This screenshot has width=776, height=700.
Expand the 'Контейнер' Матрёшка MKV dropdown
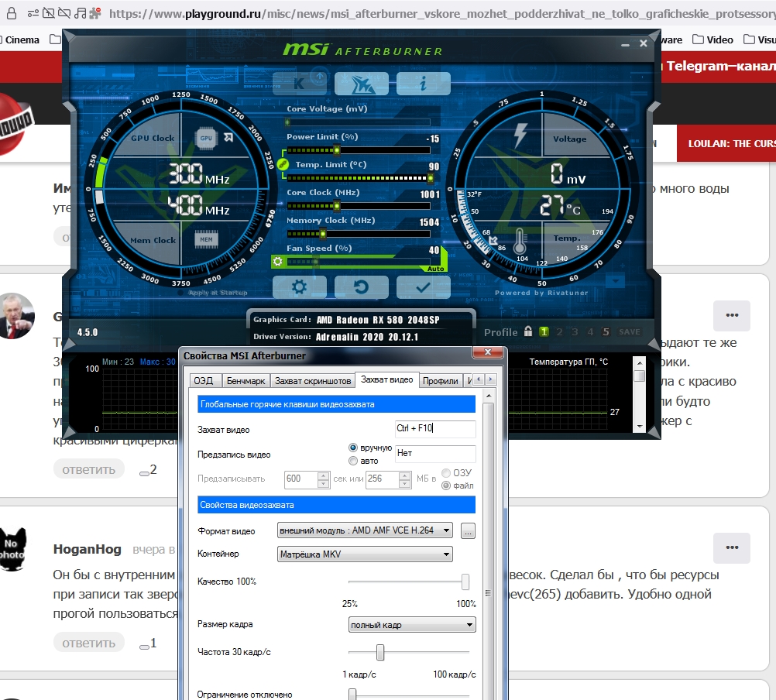click(365, 554)
